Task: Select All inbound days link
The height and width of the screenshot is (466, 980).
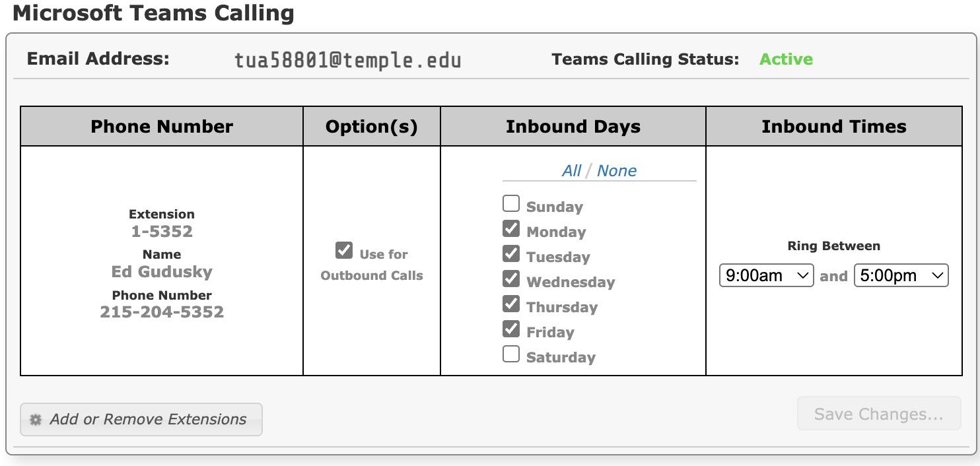Action: pyautogui.click(x=571, y=171)
